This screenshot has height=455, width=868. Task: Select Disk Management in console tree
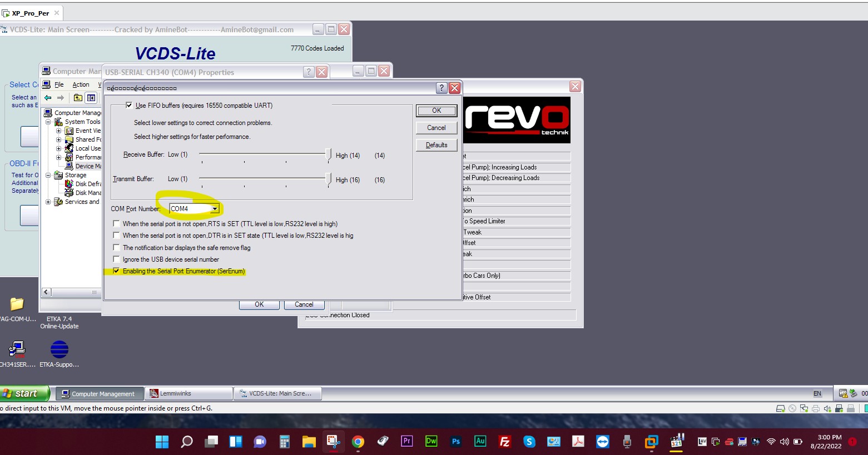point(83,193)
